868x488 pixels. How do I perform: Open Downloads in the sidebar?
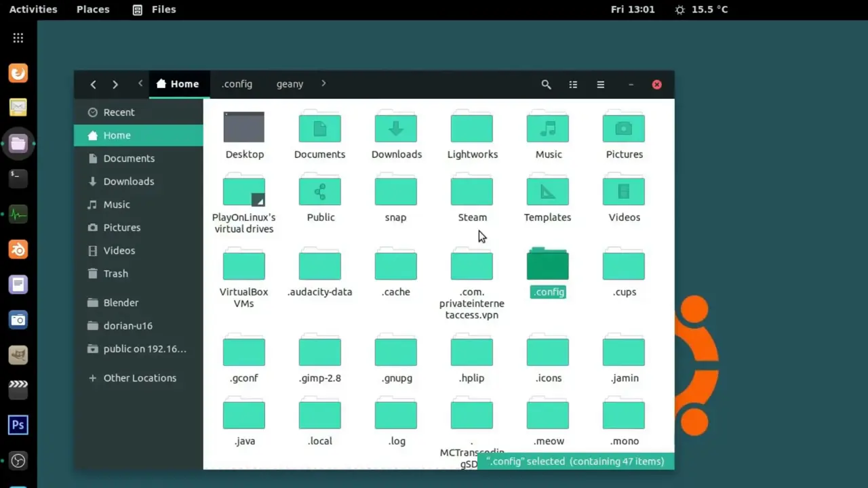[x=138, y=182]
